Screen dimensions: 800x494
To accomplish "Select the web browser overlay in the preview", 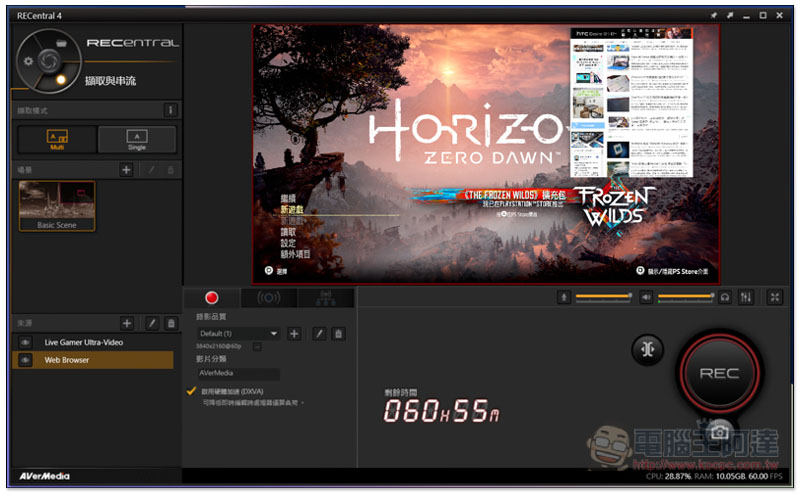I will pyautogui.click(x=631, y=102).
